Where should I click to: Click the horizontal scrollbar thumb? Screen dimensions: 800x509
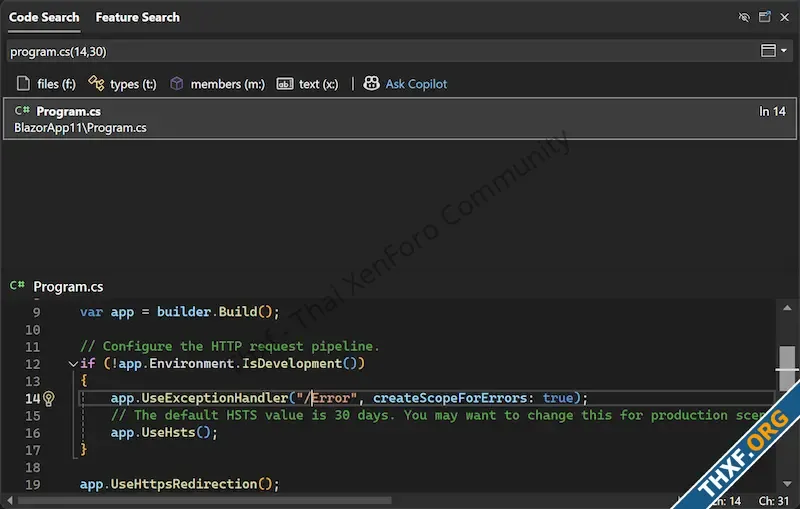pyautogui.click(x=205, y=500)
